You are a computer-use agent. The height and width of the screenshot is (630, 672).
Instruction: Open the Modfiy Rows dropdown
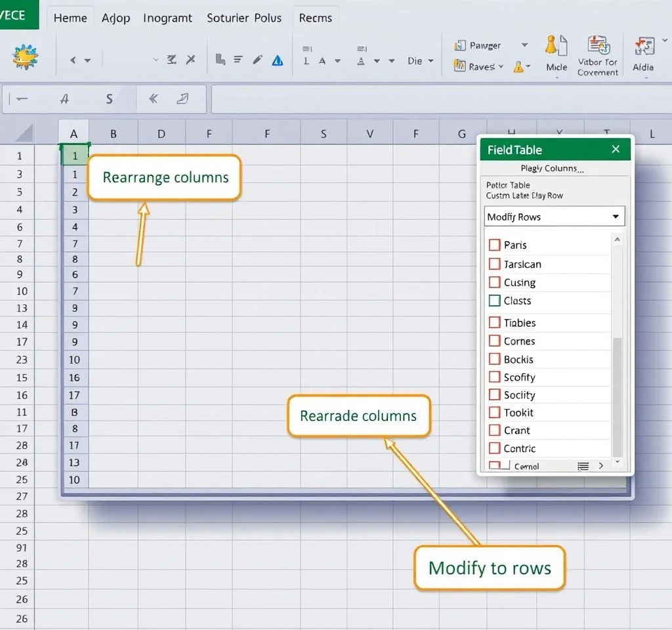pyautogui.click(x=615, y=217)
